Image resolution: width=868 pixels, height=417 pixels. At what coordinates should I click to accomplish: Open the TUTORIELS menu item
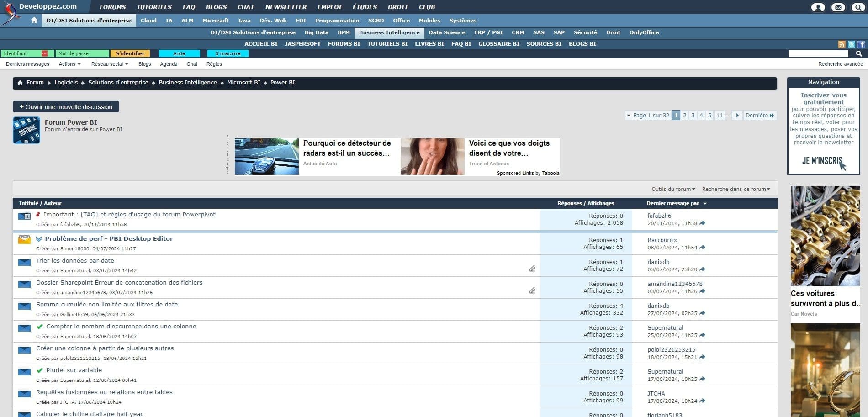click(154, 7)
